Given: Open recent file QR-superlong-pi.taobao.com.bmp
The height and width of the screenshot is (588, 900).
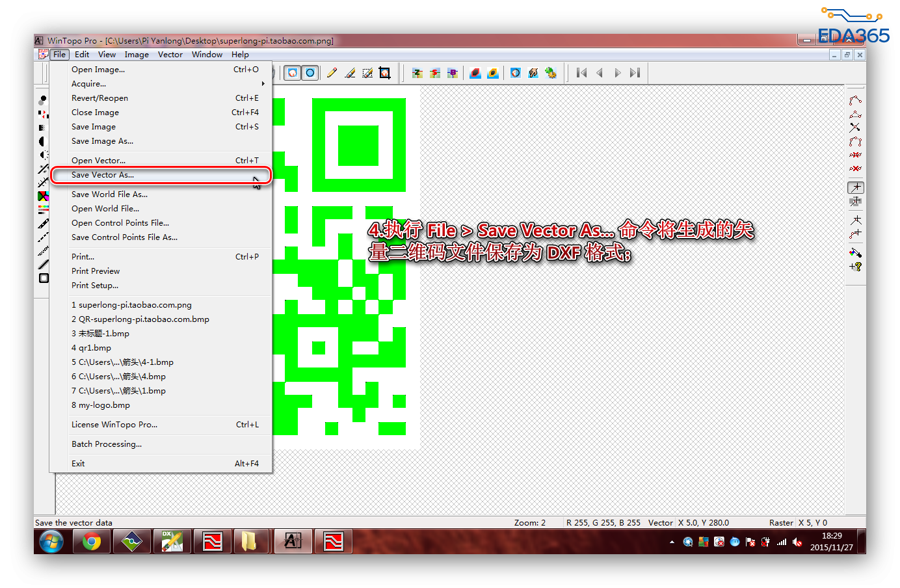Looking at the screenshot, I should [x=161, y=319].
